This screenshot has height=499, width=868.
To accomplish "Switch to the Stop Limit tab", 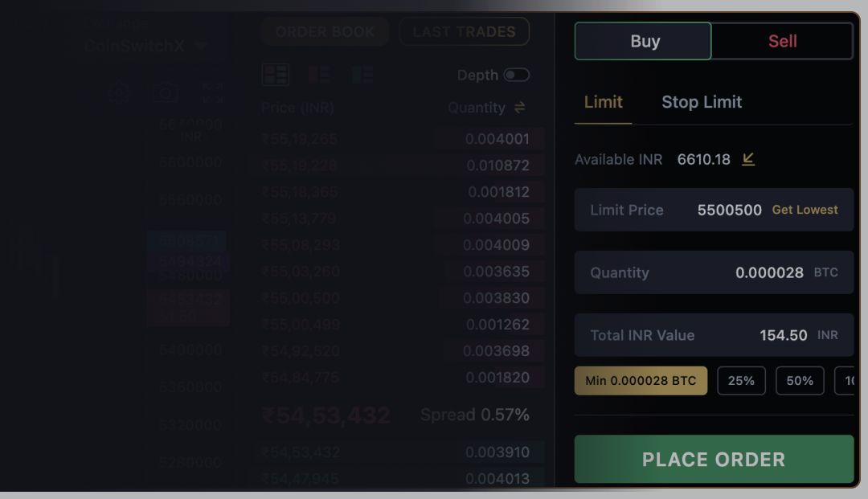I will pyautogui.click(x=702, y=102).
